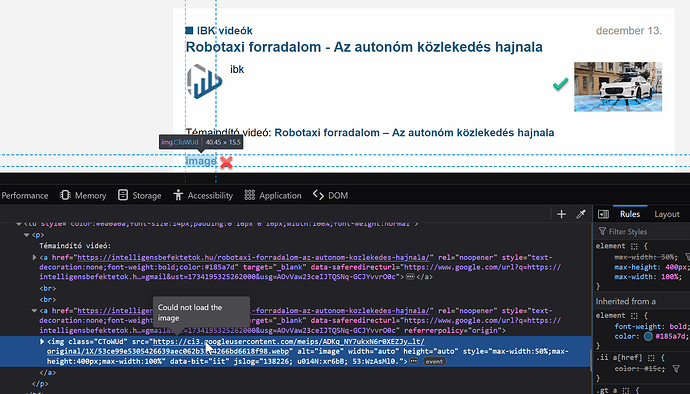The image size is (690, 394).
Task: Select the first <br> node
Action: click(x=48, y=289)
